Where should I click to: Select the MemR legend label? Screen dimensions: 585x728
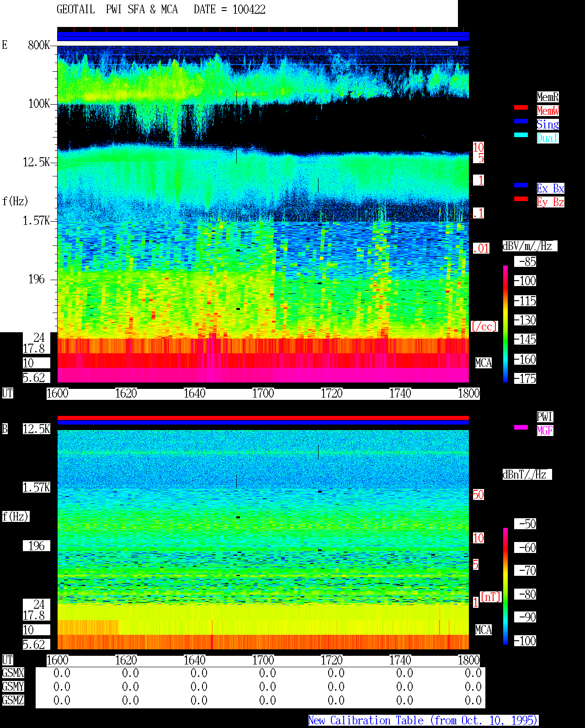(x=548, y=97)
